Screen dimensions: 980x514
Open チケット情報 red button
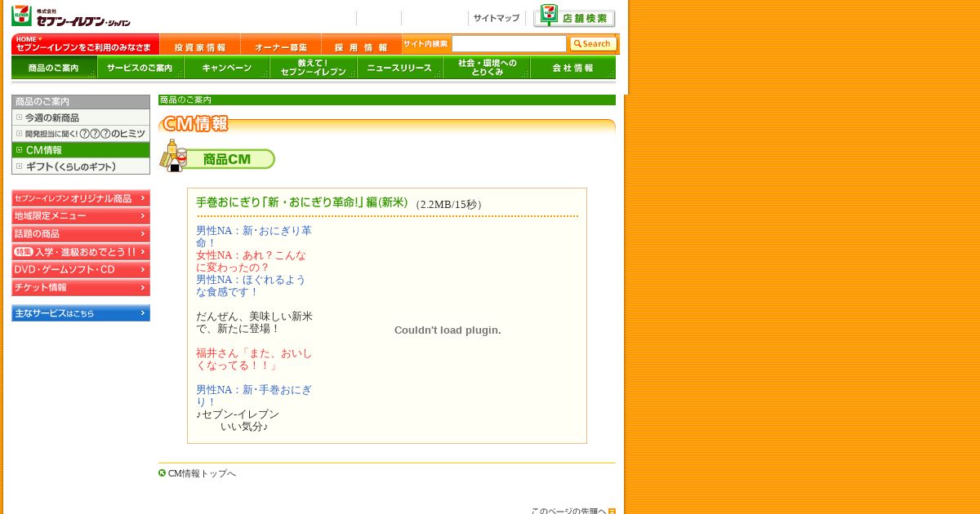click(x=81, y=288)
